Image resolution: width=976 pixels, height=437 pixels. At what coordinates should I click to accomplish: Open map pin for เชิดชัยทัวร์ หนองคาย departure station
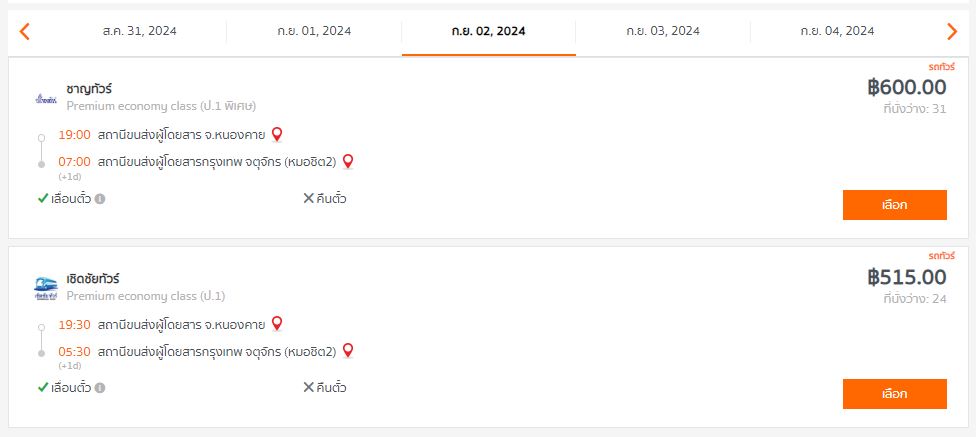[277, 324]
